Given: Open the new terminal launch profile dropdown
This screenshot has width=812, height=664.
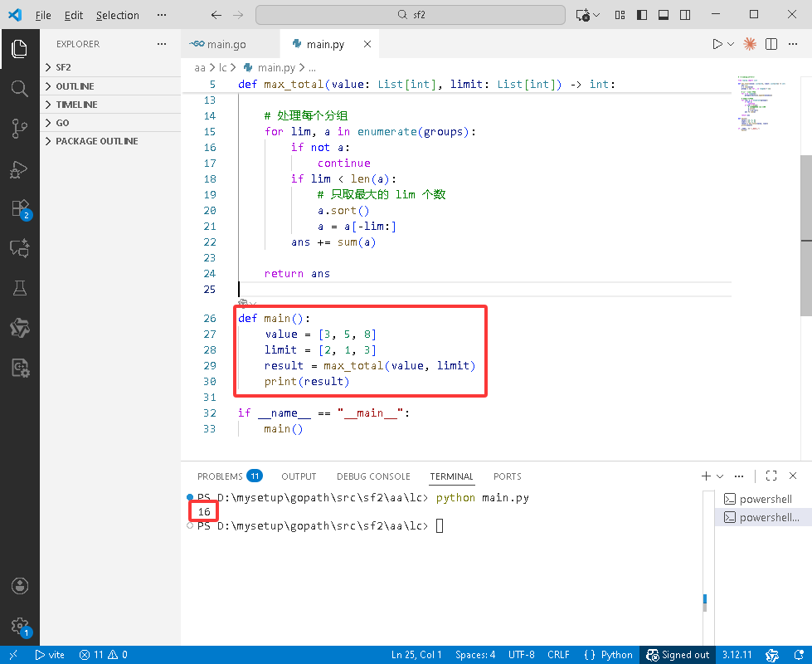Looking at the screenshot, I should click(x=720, y=476).
